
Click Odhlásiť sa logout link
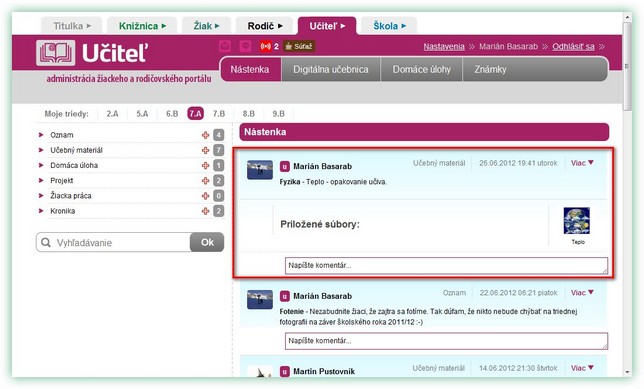[x=573, y=46]
